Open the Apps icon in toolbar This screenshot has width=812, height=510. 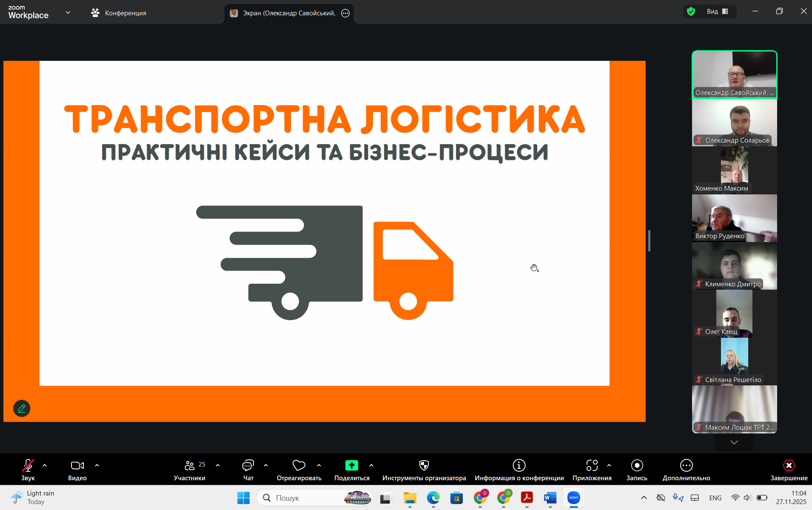592,466
